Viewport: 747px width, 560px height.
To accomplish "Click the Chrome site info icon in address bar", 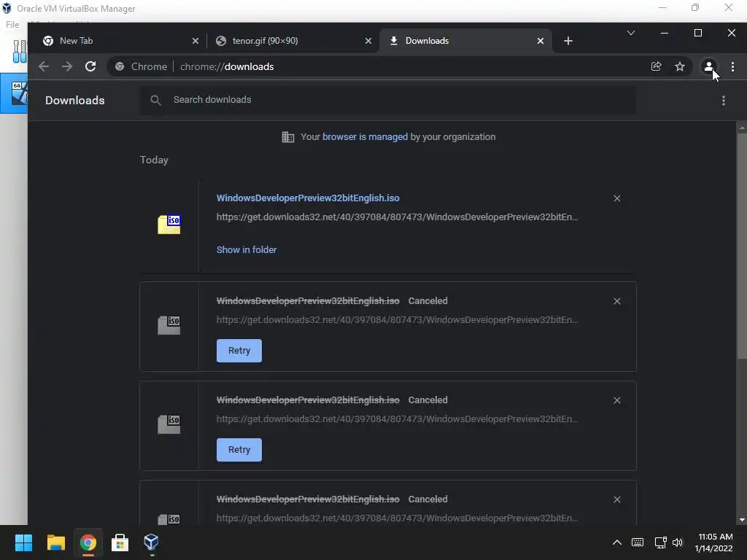I will (120, 66).
